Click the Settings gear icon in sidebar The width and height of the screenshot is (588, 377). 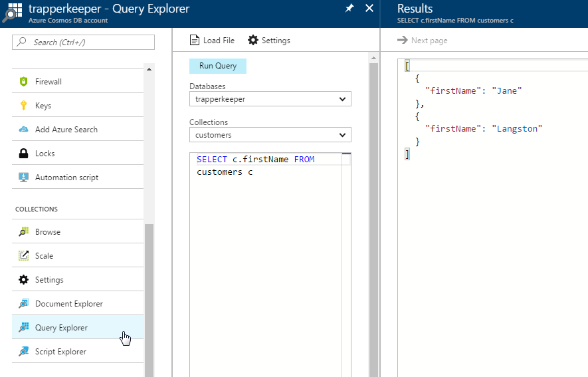pos(23,280)
